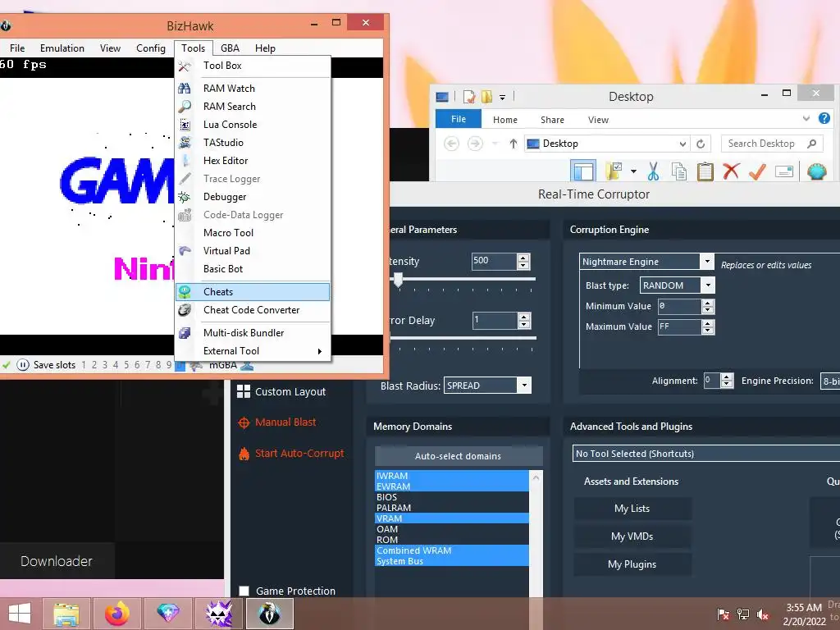This screenshot has height=630, width=840.
Task: Select ROM memory domain
Action: pos(452,540)
